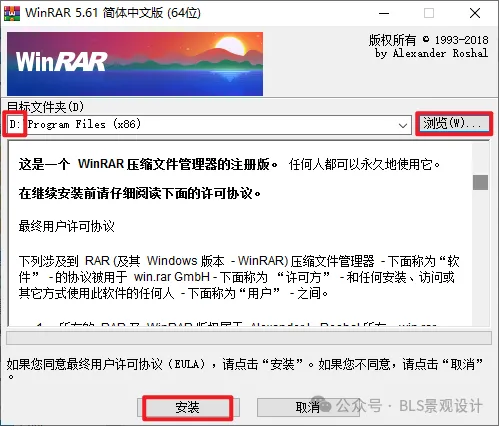Viewport: 499px width, 426px height.
Task: Click the grayed-out maximize window icon
Action: [x=429, y=13]
